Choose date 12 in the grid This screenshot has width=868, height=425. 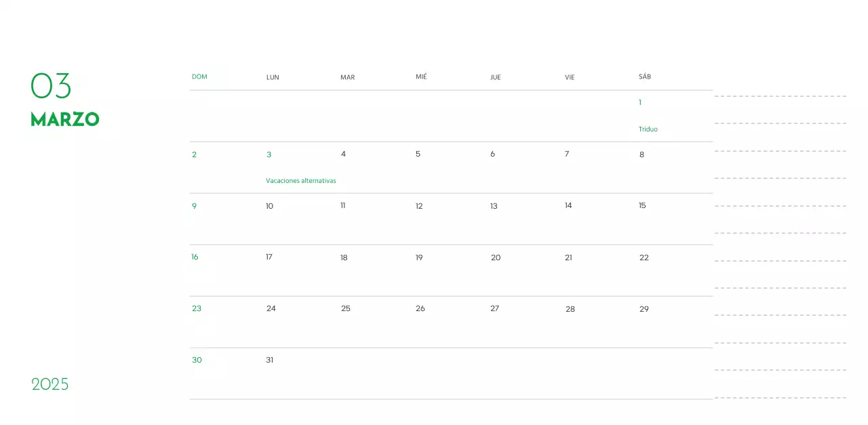(x=419, y=206)
